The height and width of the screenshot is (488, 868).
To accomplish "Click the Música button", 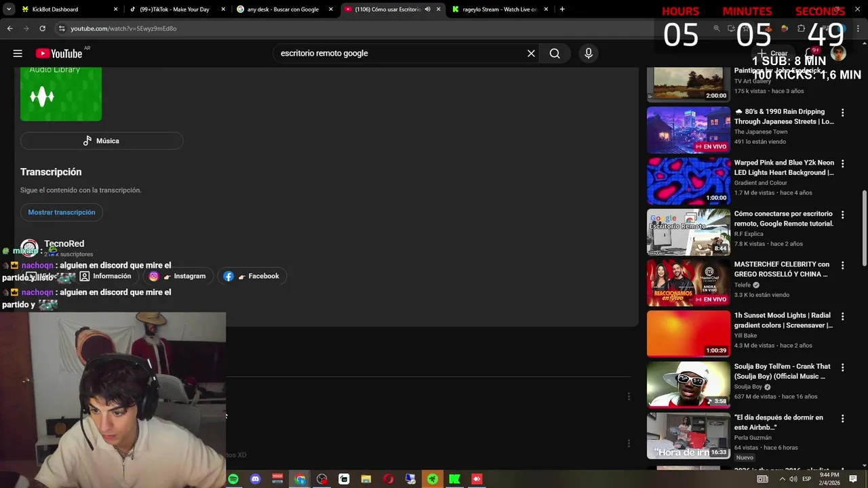I will tap(102, 141).
